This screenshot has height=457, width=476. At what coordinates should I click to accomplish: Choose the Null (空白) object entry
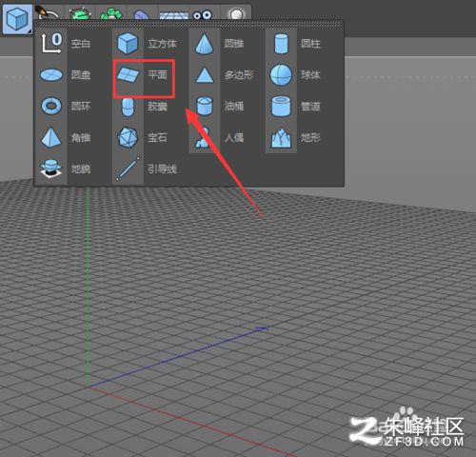pos(51,44)
